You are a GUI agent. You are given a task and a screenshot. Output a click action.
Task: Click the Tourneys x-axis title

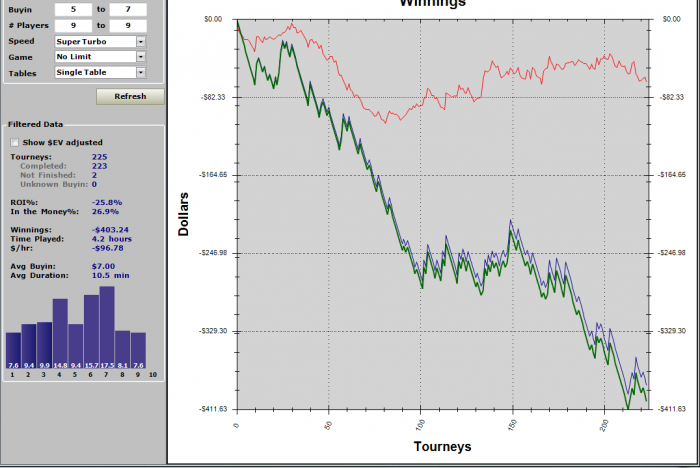[442, 447]
